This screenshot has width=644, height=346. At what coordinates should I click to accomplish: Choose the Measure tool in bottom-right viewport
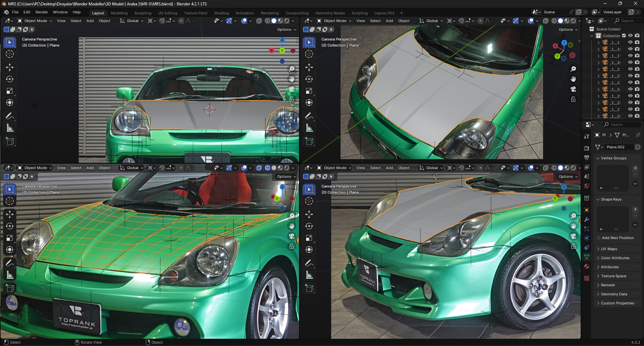pyautogui.click(x=309, y=275)
